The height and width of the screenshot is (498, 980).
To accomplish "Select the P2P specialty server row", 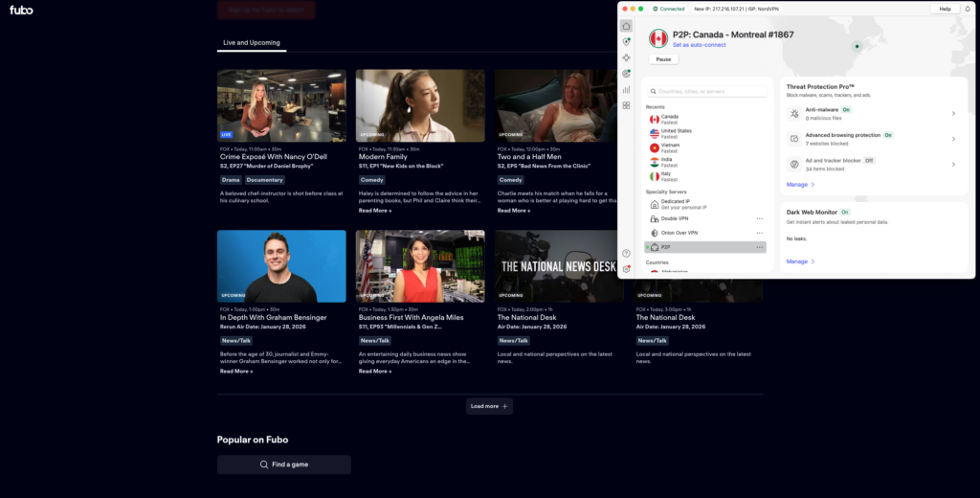I will [705, 247].
